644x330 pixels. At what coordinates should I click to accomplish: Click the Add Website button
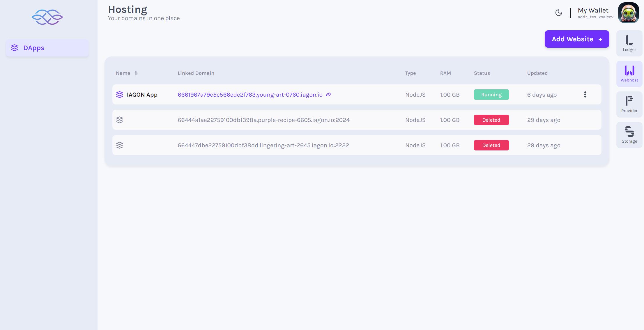(x=577, y=39)
